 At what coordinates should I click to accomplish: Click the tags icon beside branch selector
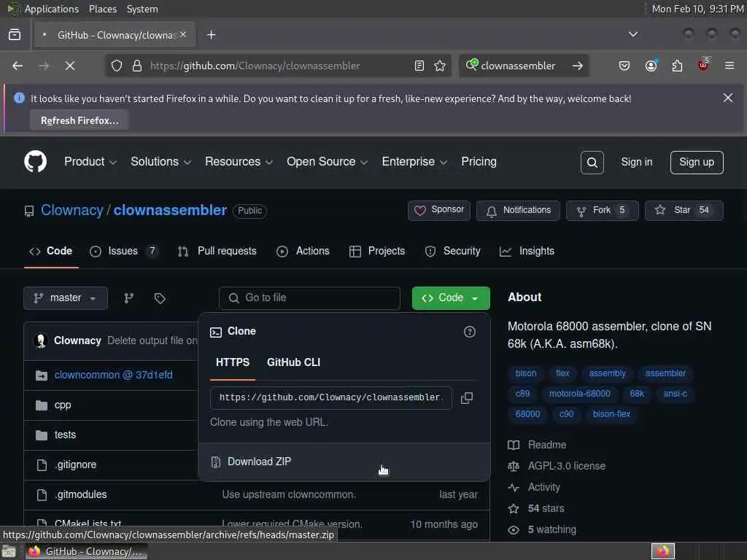(x=160, y=298)
